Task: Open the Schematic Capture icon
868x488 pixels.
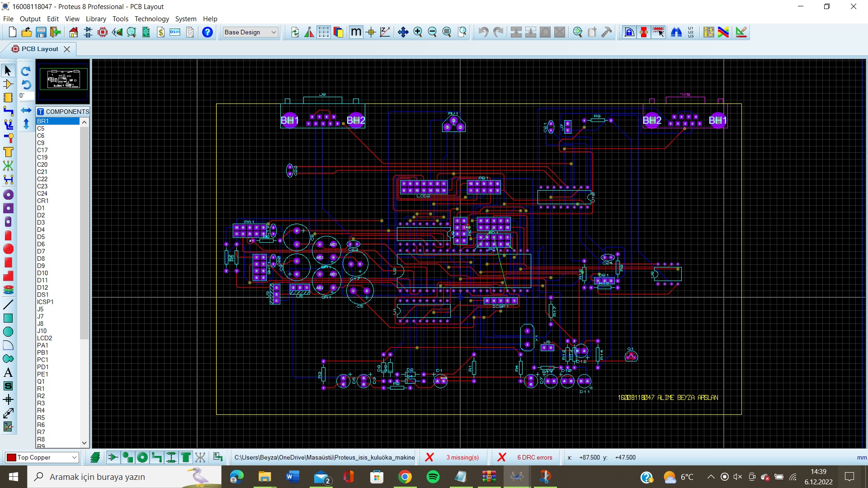Action: [x=88, y=32]
